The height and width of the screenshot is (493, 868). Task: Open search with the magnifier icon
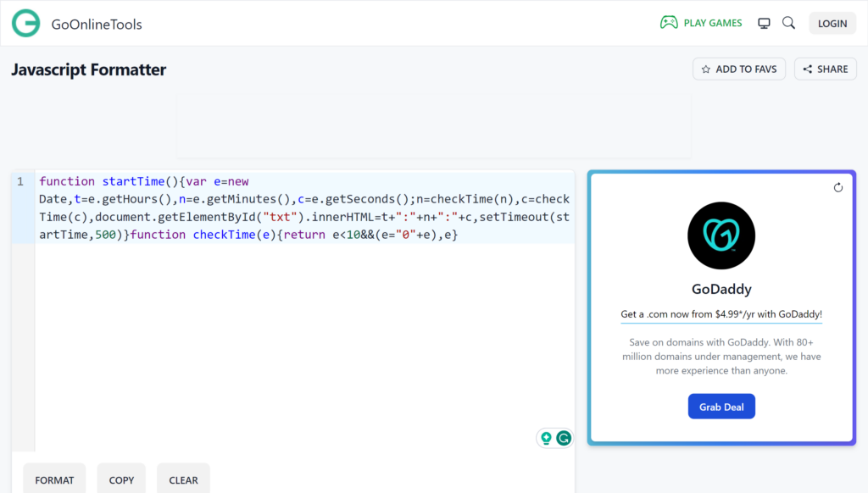click(788, 23)
